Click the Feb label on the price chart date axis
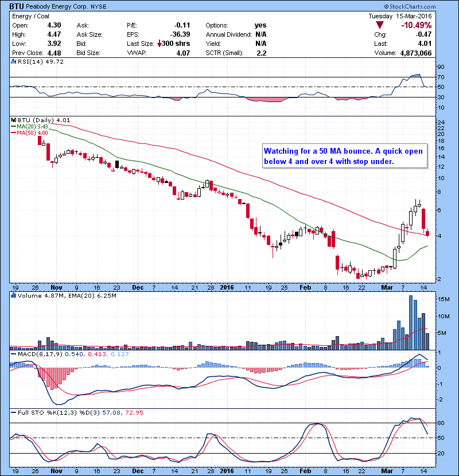This screenshot has height=476, width=459. pos(305,287)
